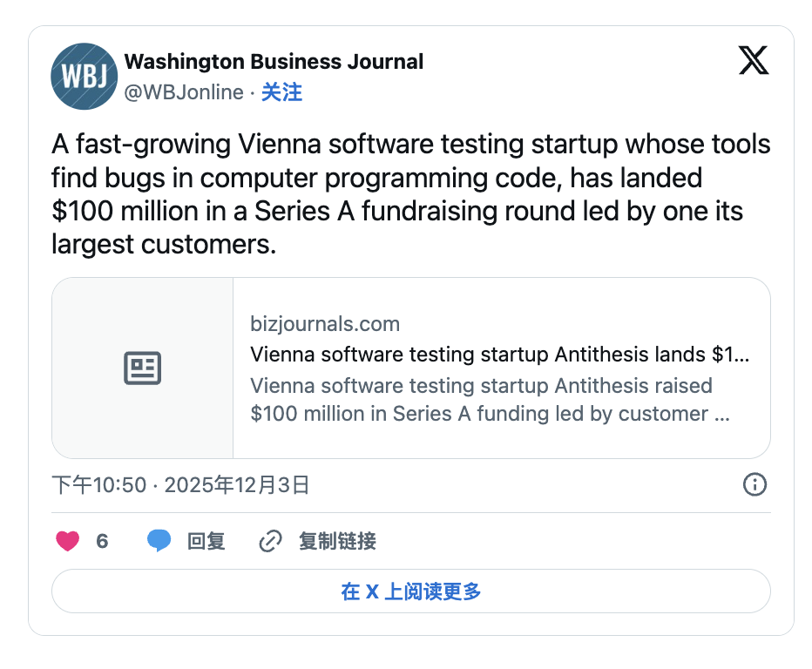Click the card description about Series A funding
The height and width of the screenshot is (669, 812).
(x=490, y=400)
